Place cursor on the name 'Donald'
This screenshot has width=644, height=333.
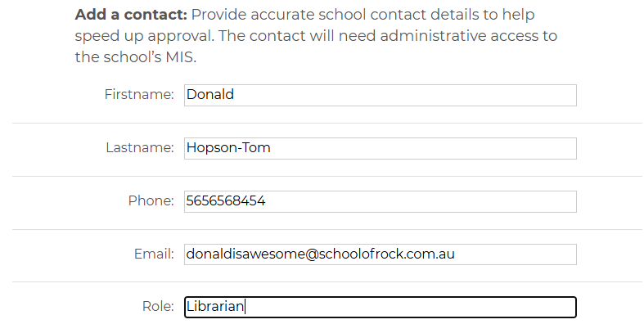pyautogui.click(x=210, y=95)
